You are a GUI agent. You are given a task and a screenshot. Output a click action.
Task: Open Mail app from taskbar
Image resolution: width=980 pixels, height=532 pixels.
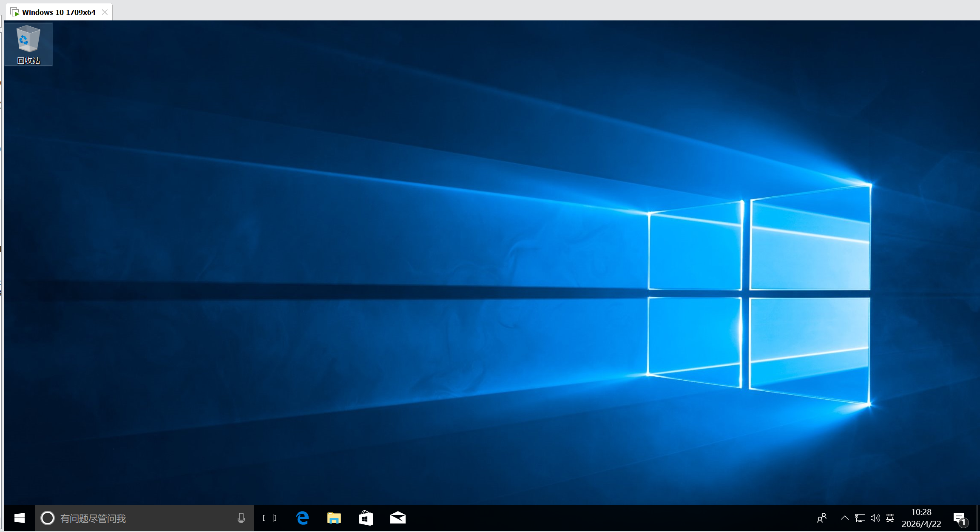click(x=398, y=518)
